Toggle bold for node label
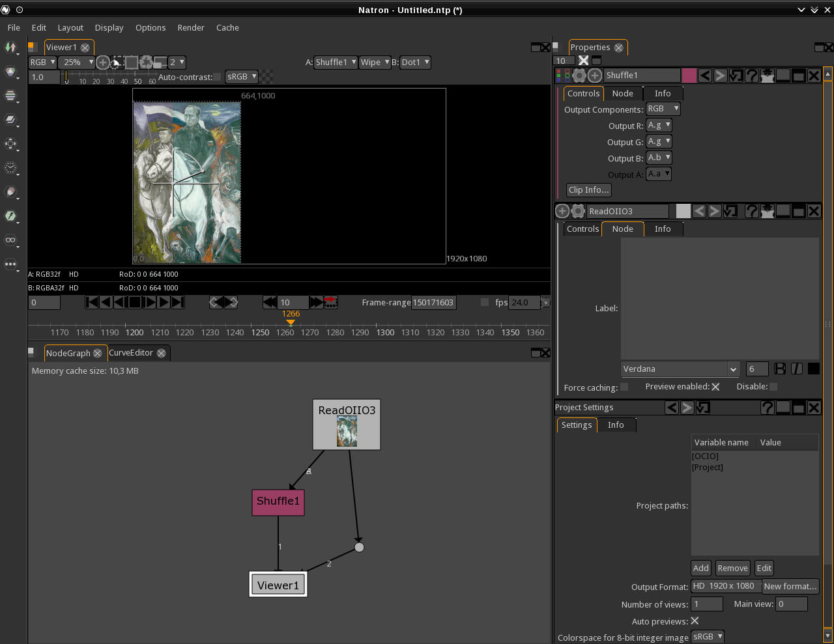The width and height of the screenshot is (834, 644). [780, 369]
